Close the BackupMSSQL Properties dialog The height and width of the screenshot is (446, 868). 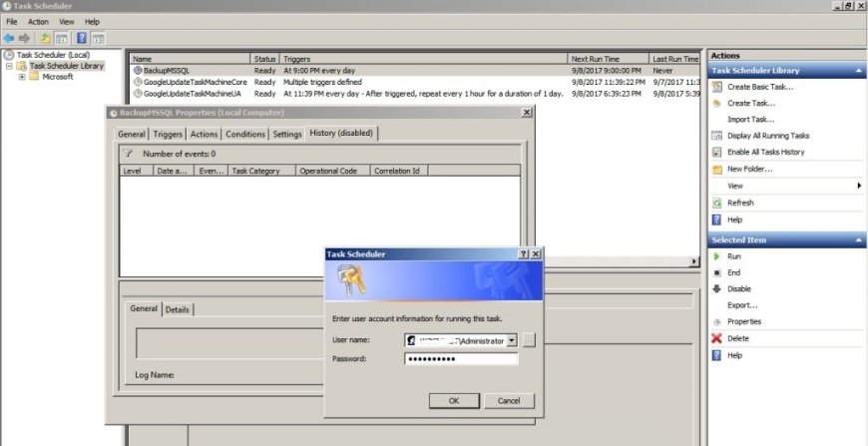[x=527, y=113]
